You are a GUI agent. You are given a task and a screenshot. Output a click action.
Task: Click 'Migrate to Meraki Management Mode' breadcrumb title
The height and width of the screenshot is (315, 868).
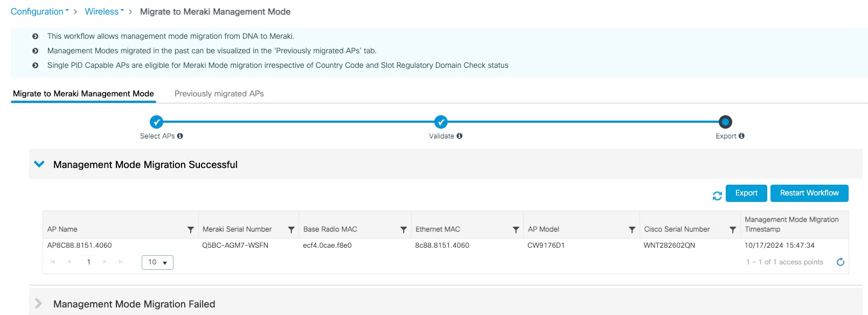(215, 11)
